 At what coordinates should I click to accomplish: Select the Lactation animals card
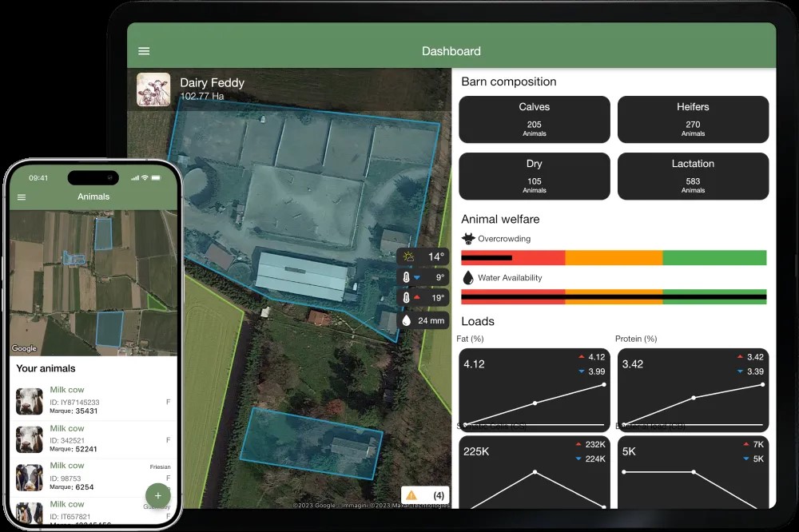pyautogui.click(x=693, y=176)
